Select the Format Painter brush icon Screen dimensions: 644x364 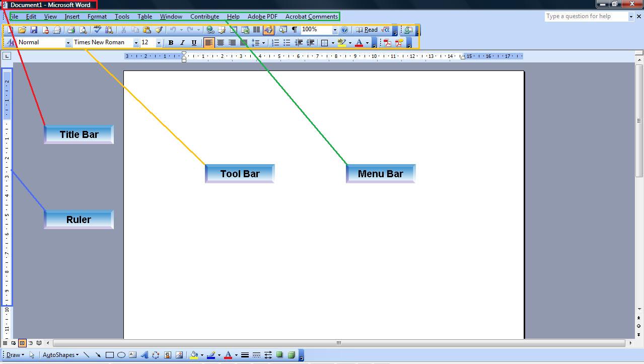tap(159, 30)
